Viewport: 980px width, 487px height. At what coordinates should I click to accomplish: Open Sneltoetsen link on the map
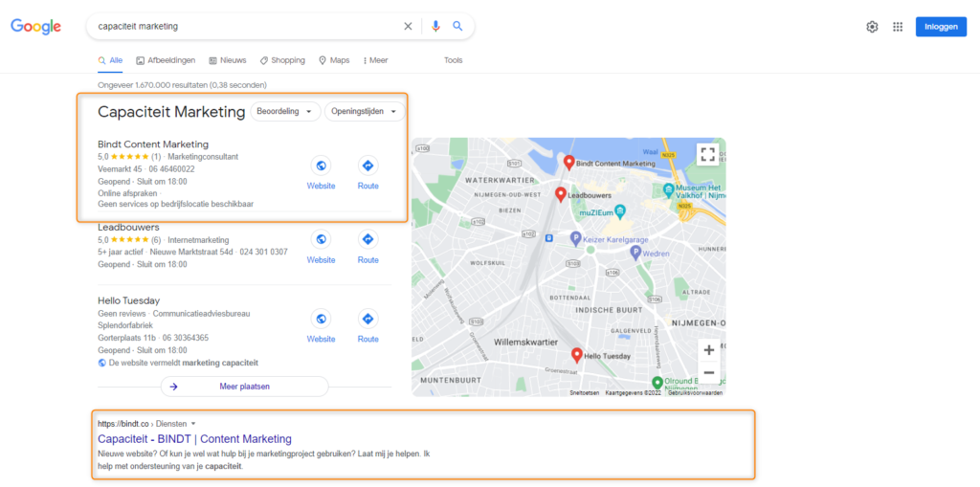click(585, 392)
